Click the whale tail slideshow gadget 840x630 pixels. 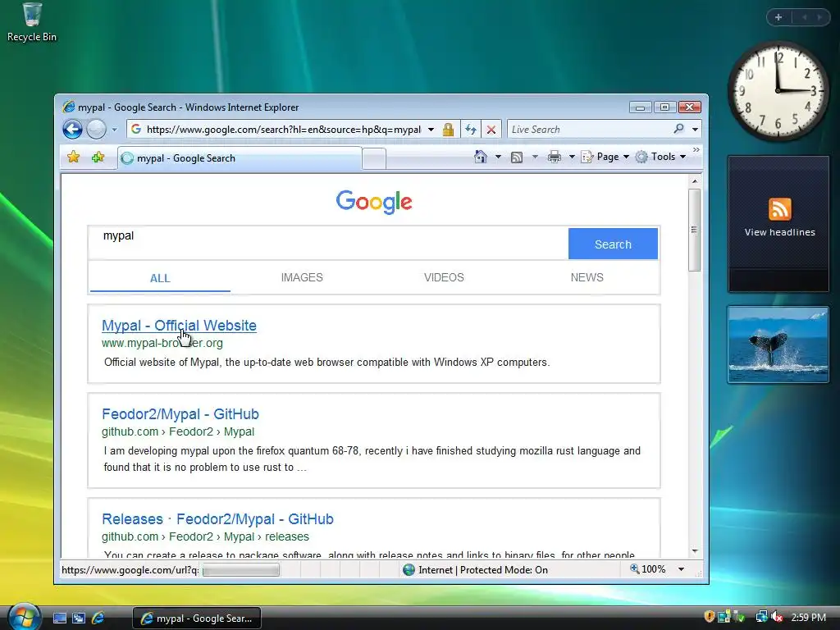click(x=778, y=345)
